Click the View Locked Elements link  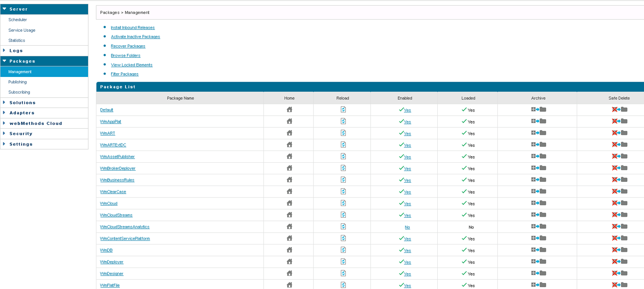pos(132,65)
